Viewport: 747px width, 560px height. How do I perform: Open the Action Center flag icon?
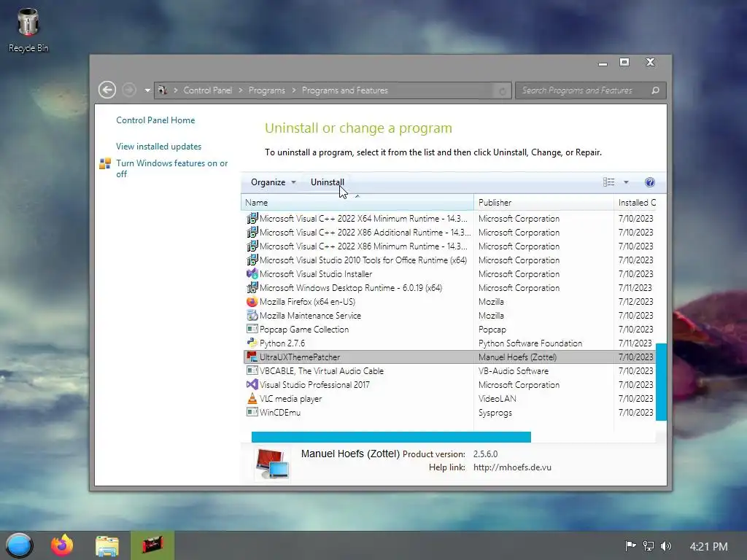click(x=630, y=545)
